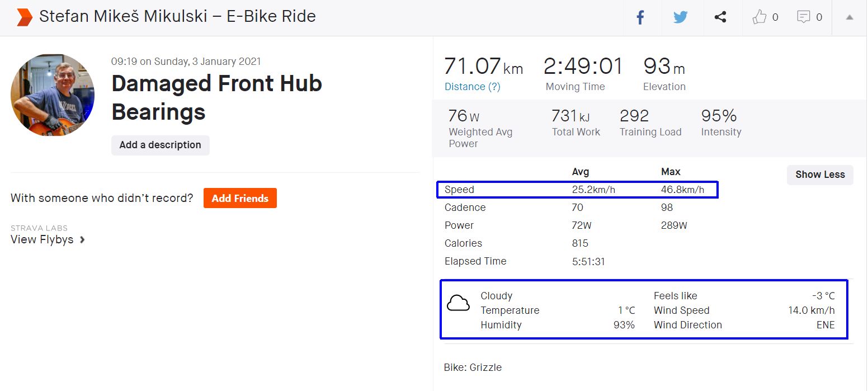The width and height of the screenshot is (868, 391).
Task: Share the ride on Twitter
Action: (680, 17)
